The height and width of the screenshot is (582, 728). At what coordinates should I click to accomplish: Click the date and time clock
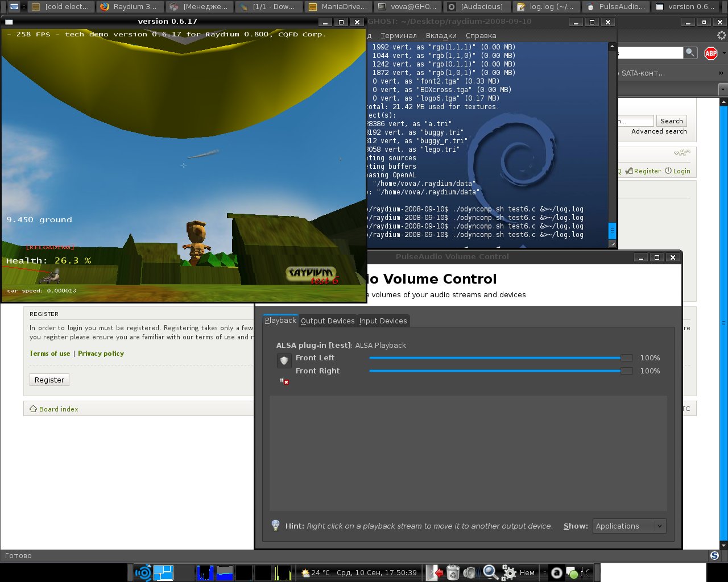[x=377, y=573]
